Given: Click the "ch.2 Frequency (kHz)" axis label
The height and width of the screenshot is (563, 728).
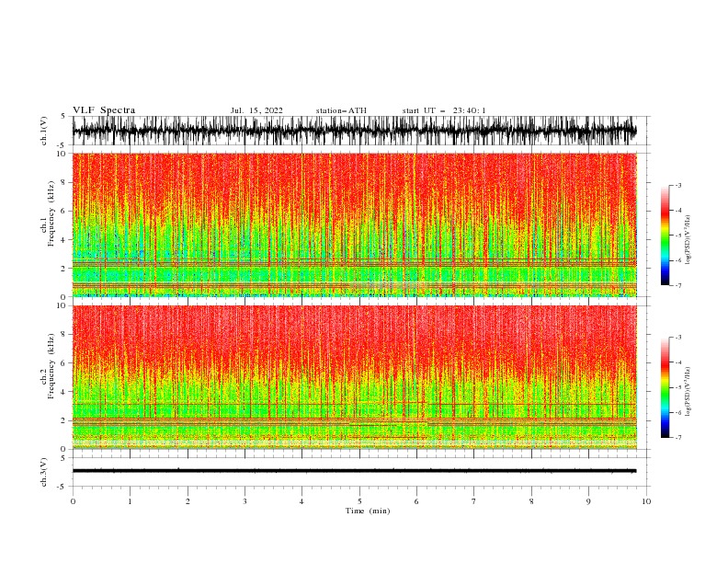Looking at the screenshot, I should (x=48, y=366).
